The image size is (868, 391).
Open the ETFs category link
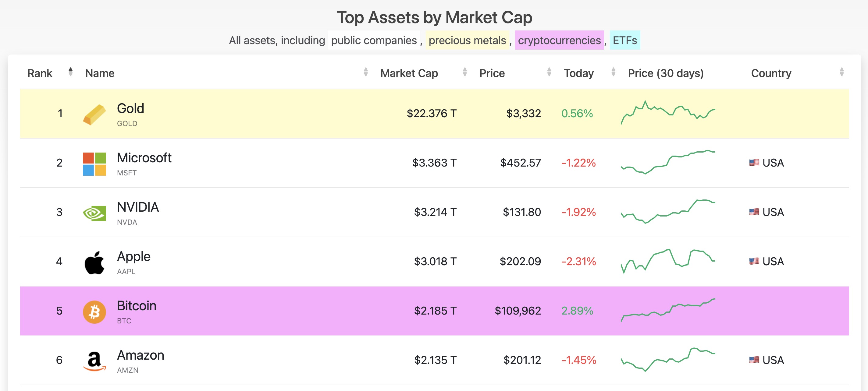click(x=624, y=41)
